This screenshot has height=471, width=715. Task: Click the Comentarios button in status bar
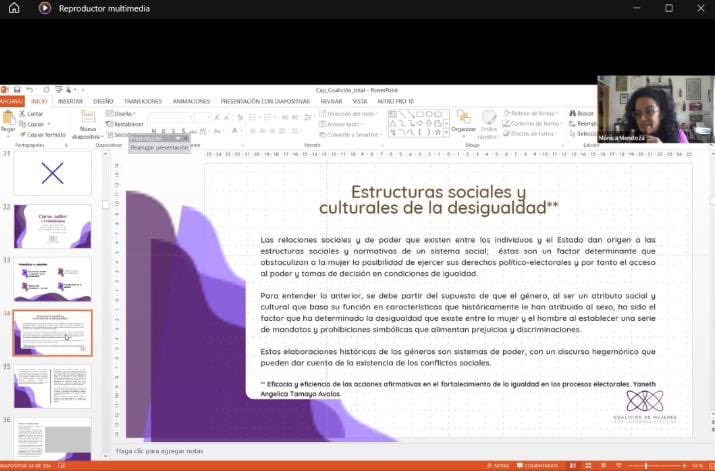pos(538,466)
